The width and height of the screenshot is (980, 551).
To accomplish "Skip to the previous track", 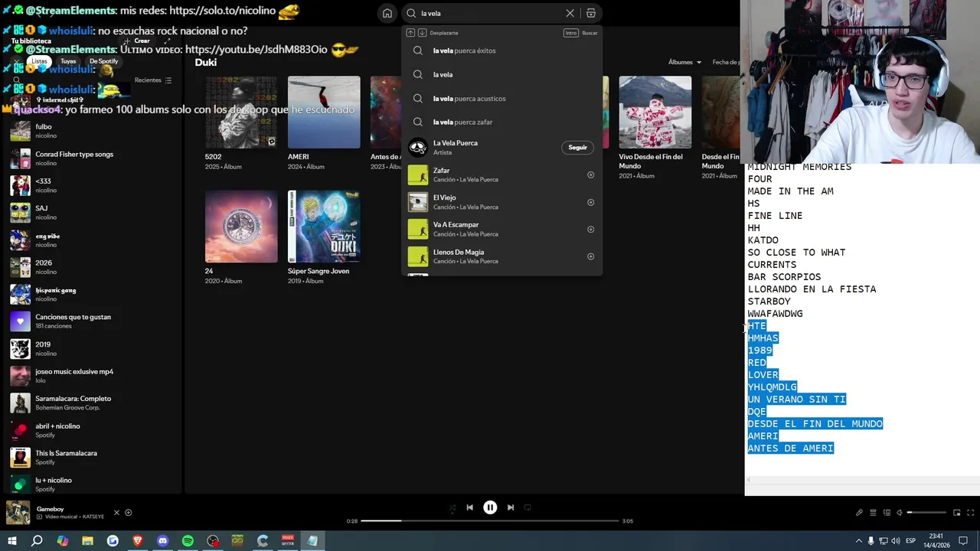I will pos(469,507).
